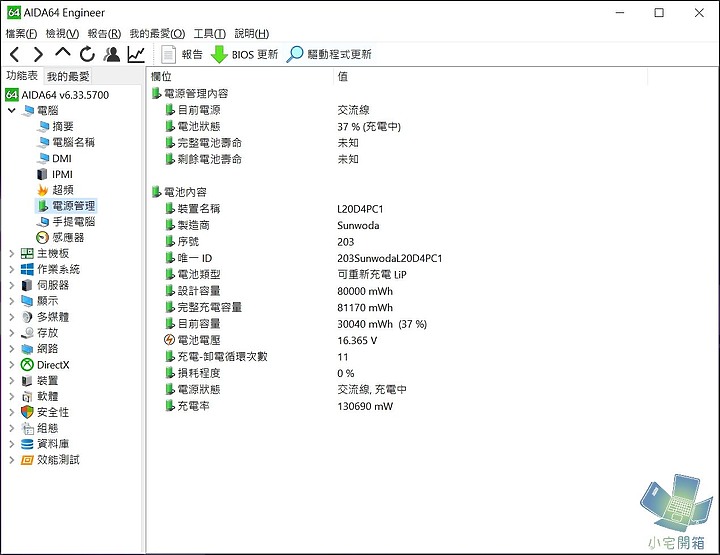
Task: Expand the 安全性 node
Action: pos(12,412)
